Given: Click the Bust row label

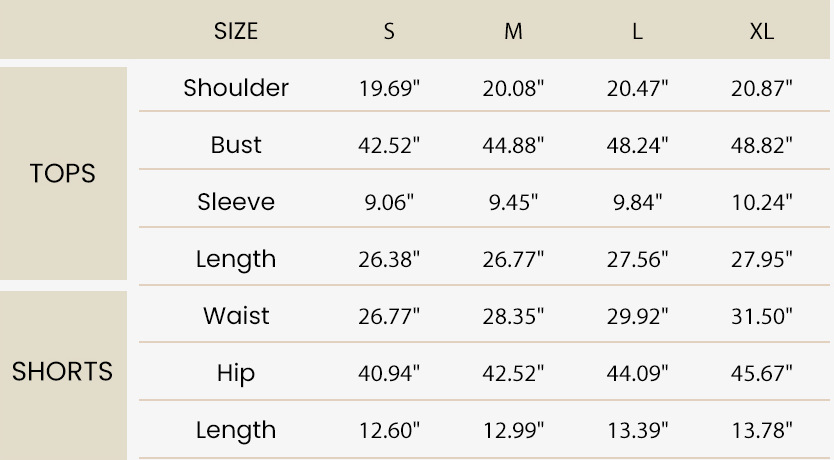Looking at the screenshot, I should point(236,145).
